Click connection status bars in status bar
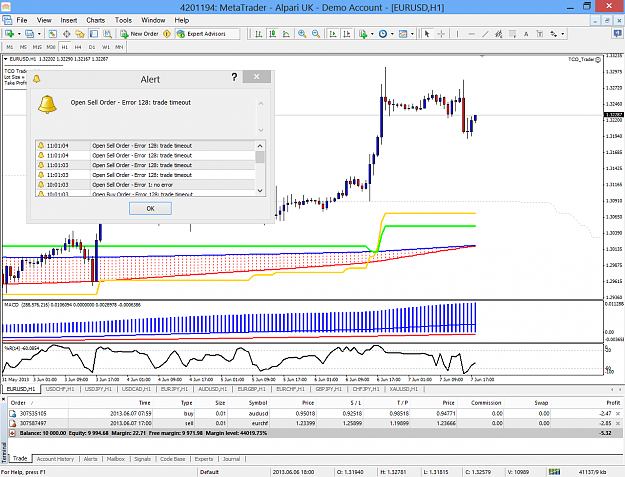 click(554, 472)
